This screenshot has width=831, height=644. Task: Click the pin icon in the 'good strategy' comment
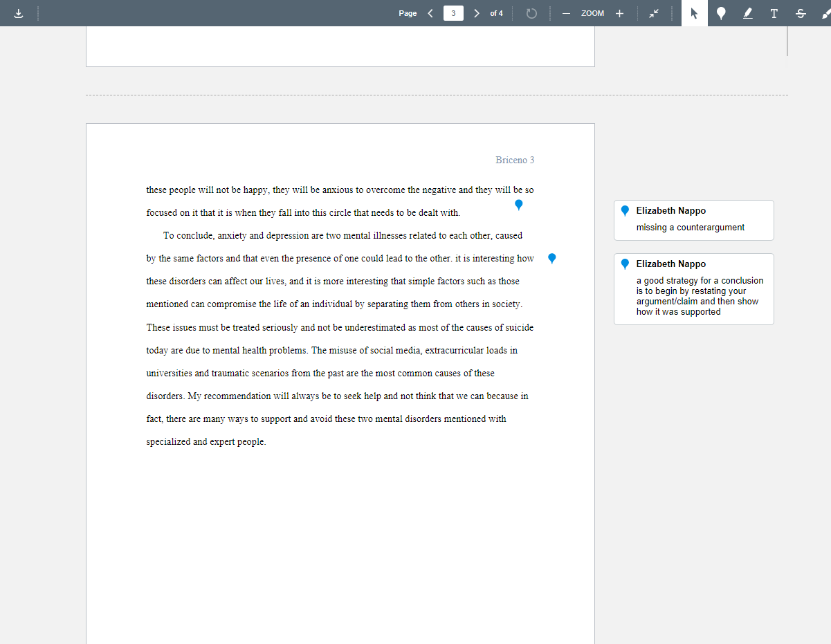[x=625, y=264]
